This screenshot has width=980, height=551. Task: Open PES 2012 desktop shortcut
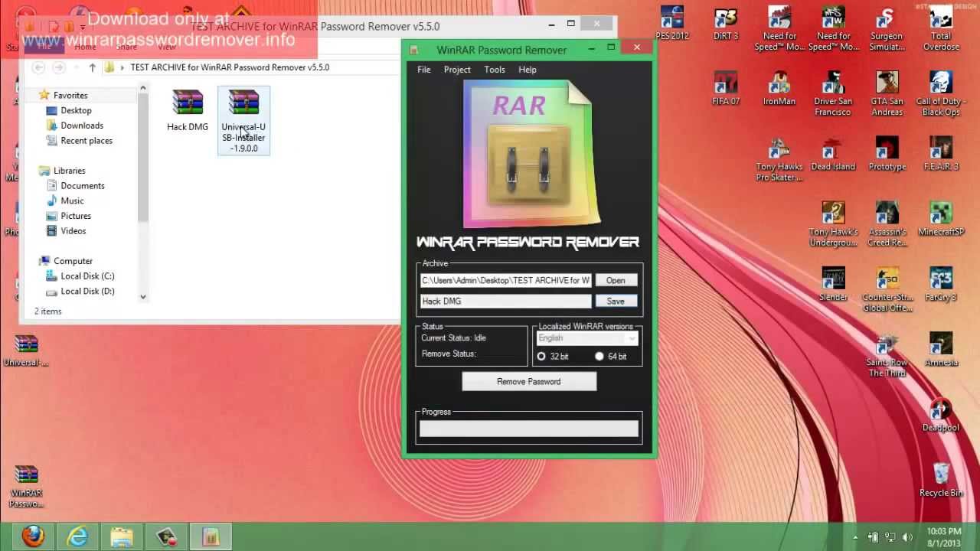click(x=671, y=24)
